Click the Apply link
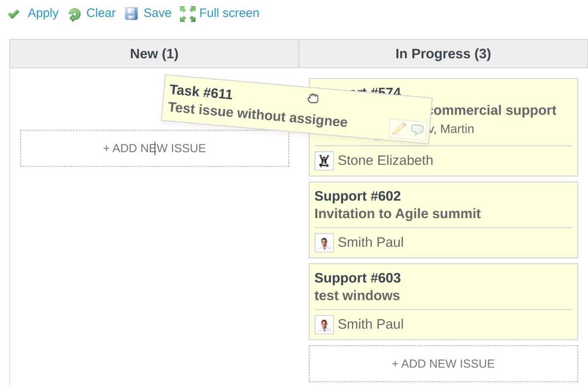 tap(43, 13)
